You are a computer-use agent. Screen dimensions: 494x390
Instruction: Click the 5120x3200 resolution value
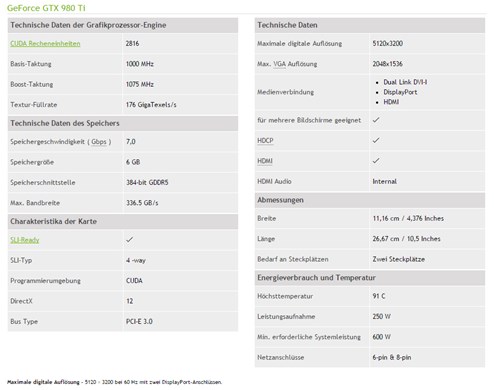388,43
